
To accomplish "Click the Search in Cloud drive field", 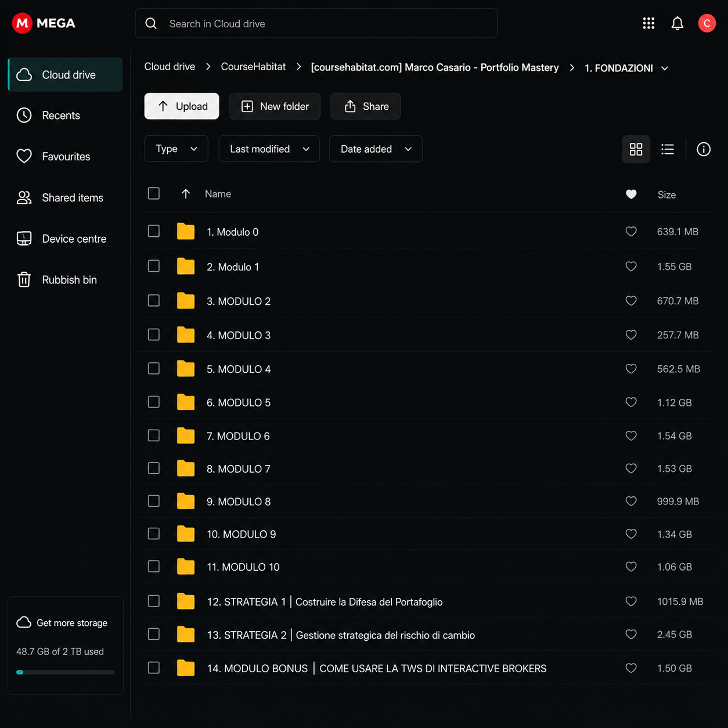I will pos(316,23).
